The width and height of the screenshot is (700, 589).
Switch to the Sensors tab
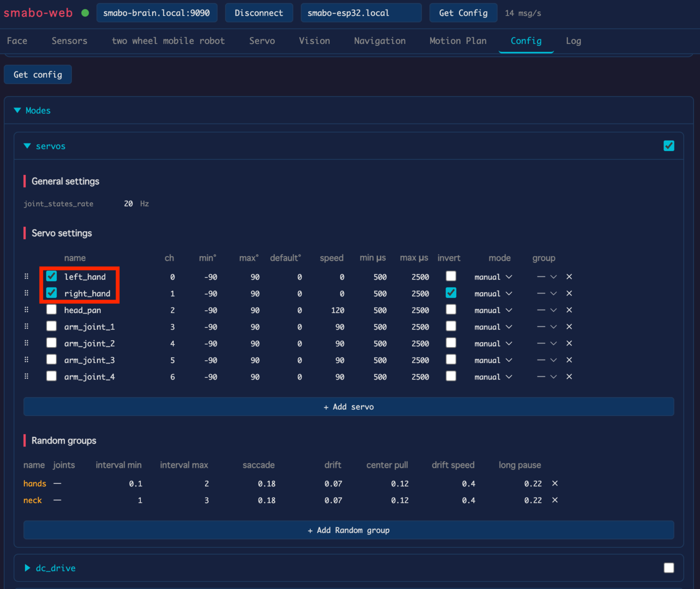point(69,41)
